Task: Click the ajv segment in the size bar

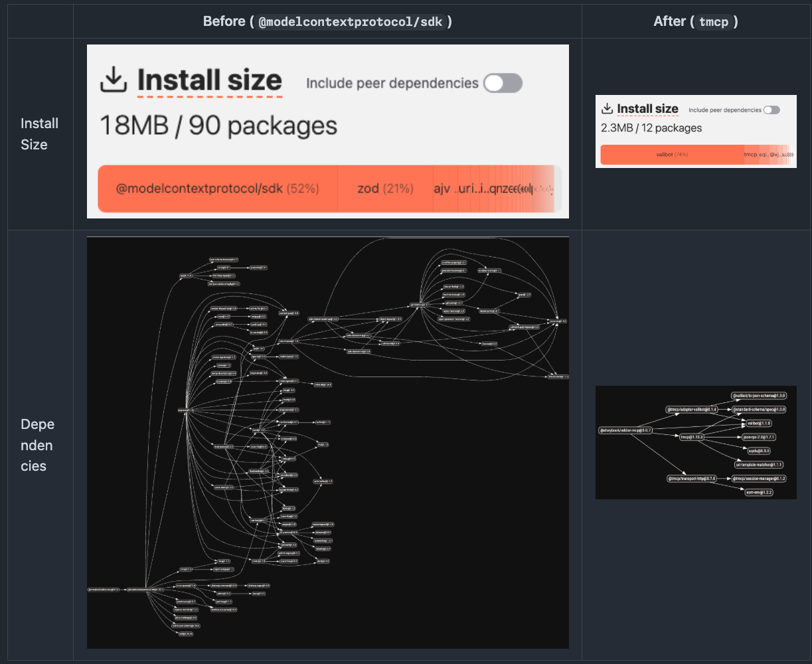Action: (x=442, y=189)
